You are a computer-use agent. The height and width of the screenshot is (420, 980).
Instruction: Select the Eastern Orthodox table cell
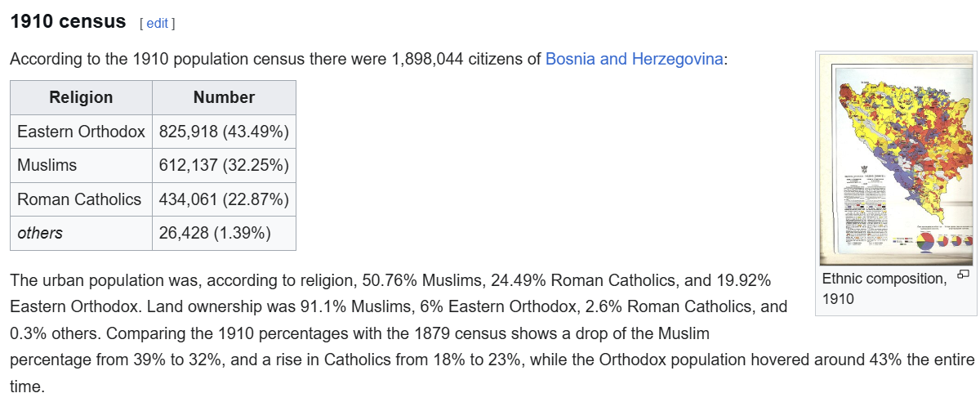click(81, 131)
